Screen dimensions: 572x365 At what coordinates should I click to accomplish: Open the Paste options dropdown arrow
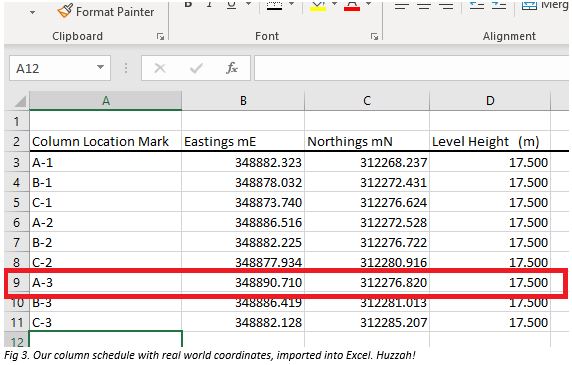32,12
